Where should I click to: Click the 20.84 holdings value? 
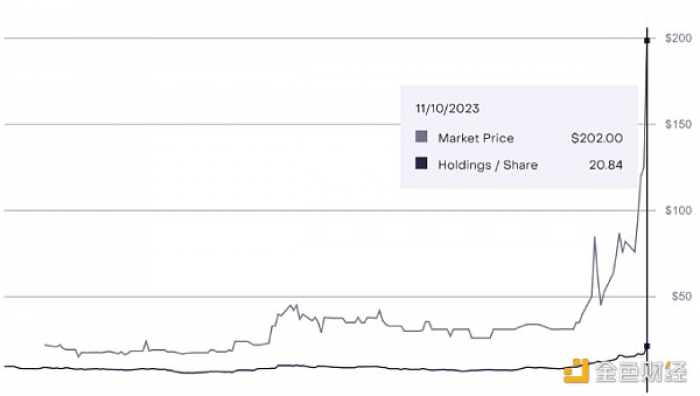tap(606, 165)
